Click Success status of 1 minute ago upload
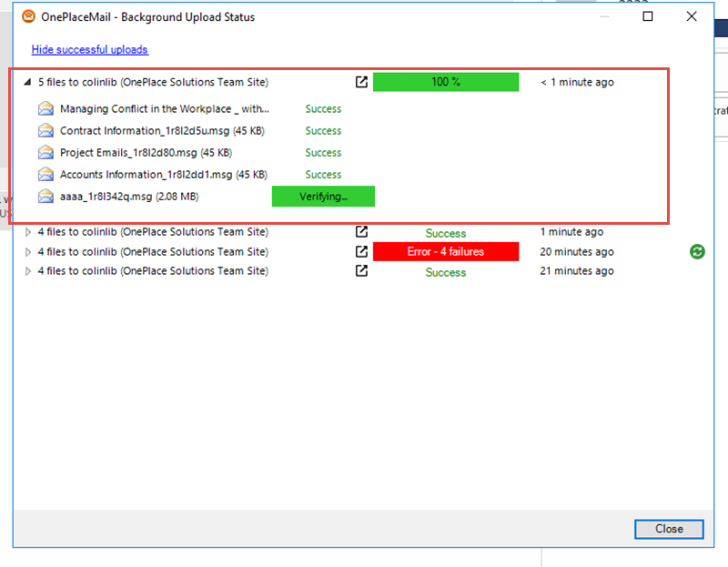Viewport: 728px width, 567px height. tap(446, 233)
